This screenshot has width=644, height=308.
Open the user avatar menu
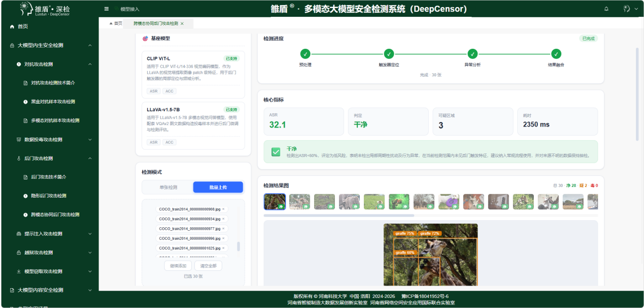[x=626, y=9]
